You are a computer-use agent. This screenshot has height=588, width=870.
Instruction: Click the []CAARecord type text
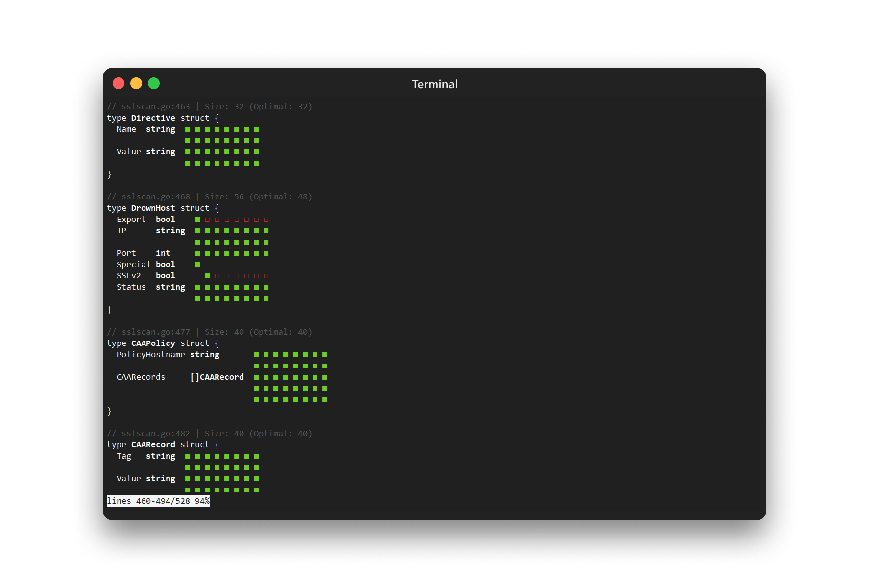(217, 377)
